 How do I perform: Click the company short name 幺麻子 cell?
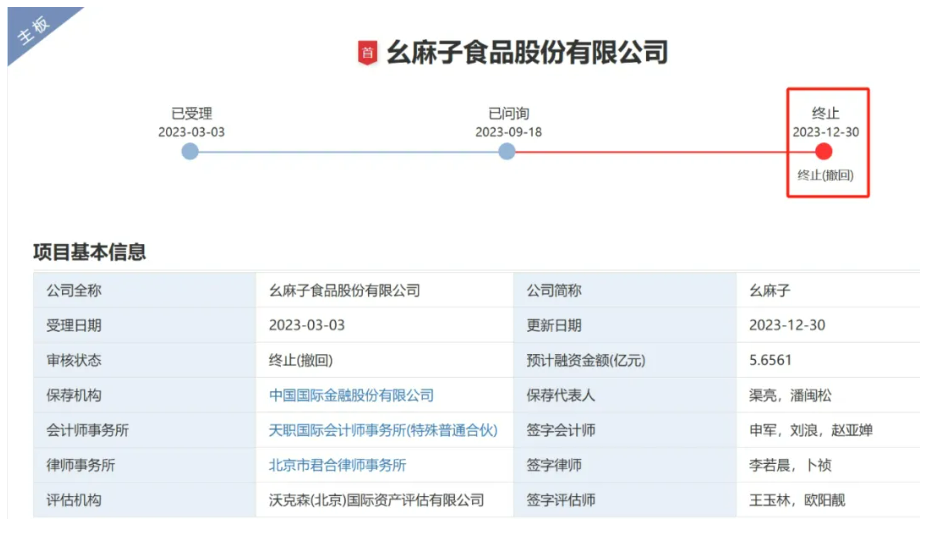(x=769, y=290)
